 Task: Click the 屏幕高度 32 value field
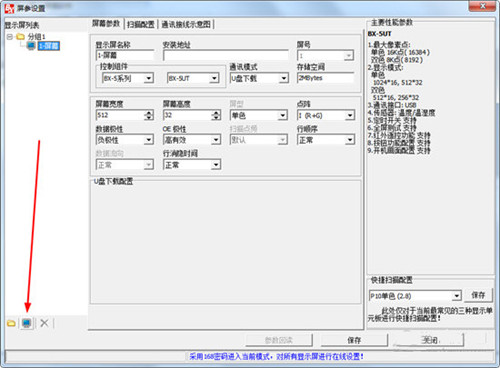pos(187,115)
